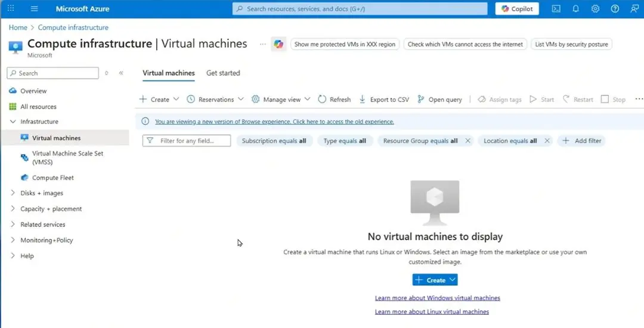Click the sidebar Search box
Viewport: 644px width, 328px height.
(x=53, y=73)
